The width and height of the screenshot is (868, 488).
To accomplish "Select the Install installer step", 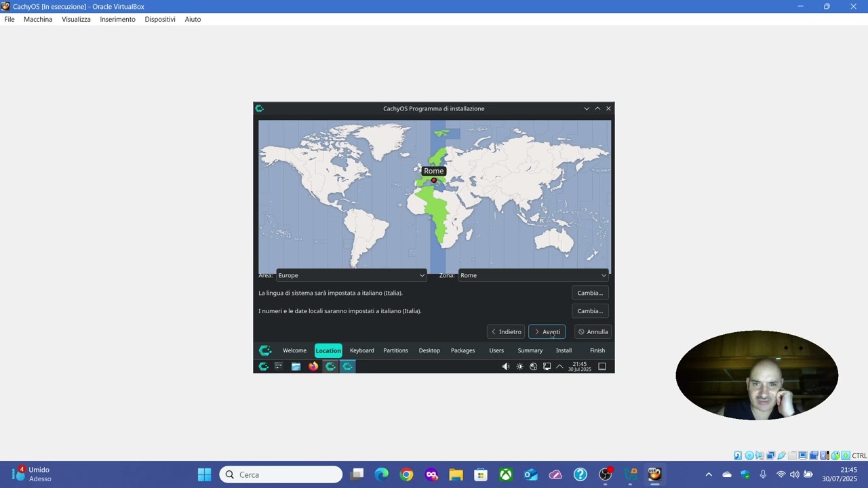I will (x=564, y=350).
